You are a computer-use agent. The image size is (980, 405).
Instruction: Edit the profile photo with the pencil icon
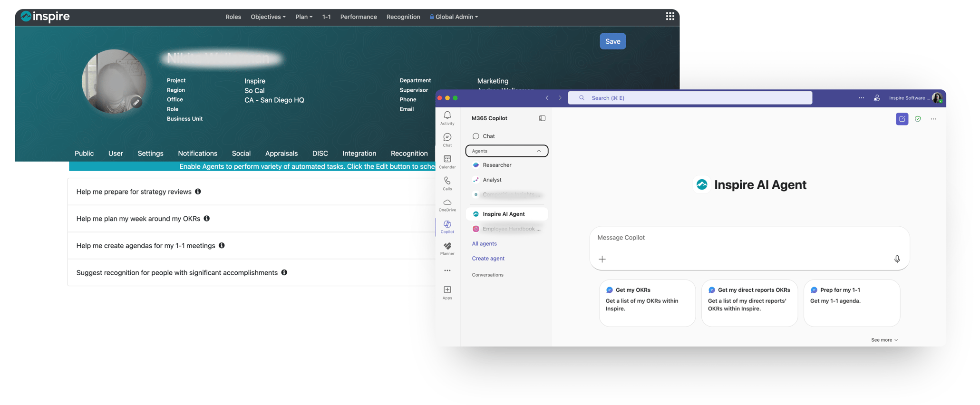(x=136, y=102)
